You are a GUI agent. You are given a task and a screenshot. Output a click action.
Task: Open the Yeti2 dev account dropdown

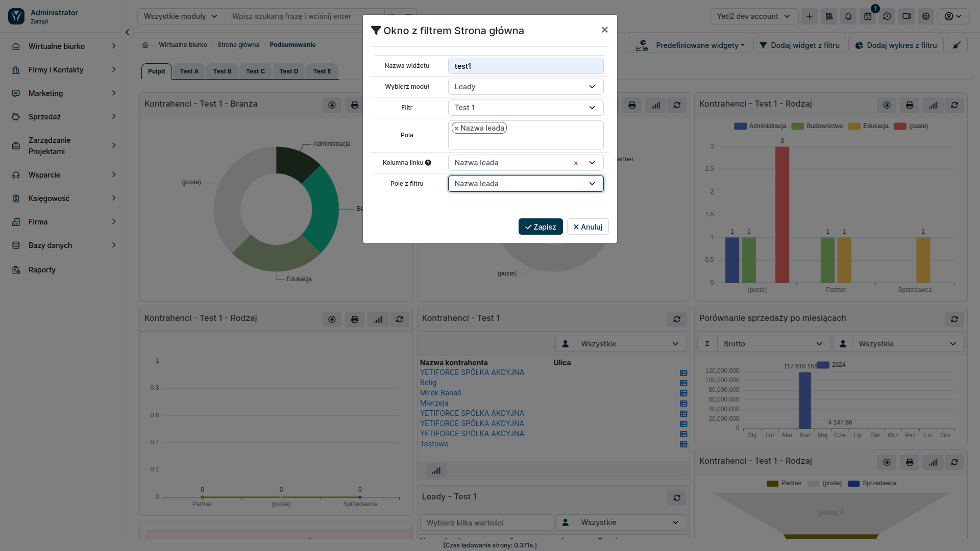(x=754, y=16)
